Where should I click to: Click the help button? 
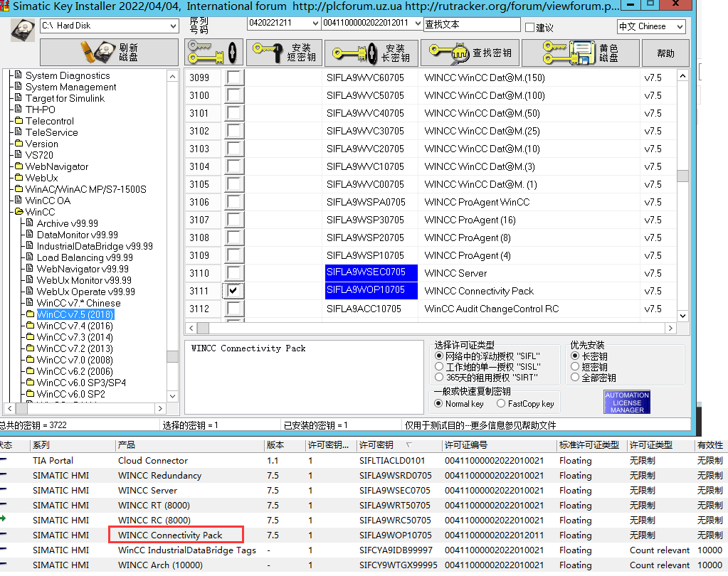click(665, 53)
